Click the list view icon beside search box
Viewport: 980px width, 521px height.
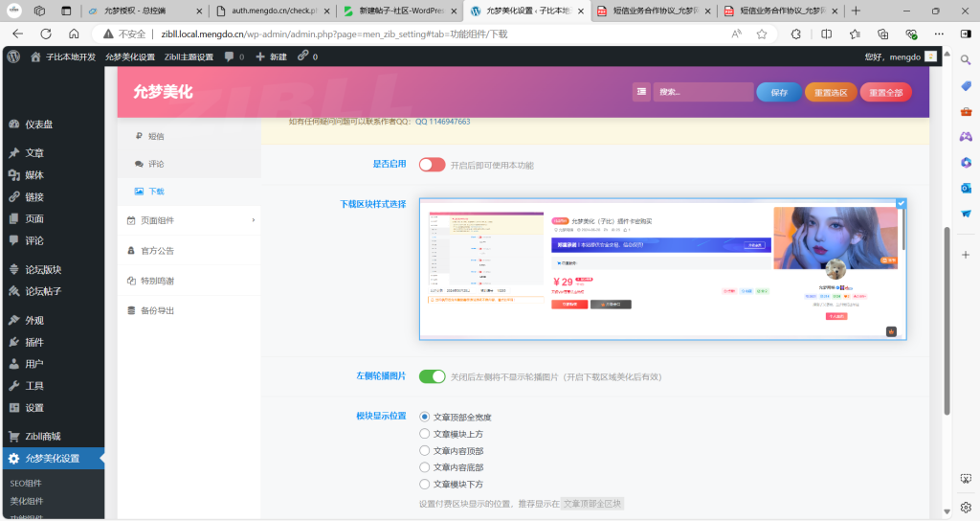(641, 93)
